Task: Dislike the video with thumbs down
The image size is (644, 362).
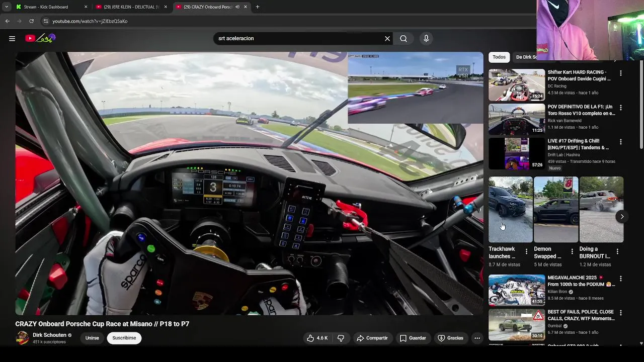Action: point(341,338)
